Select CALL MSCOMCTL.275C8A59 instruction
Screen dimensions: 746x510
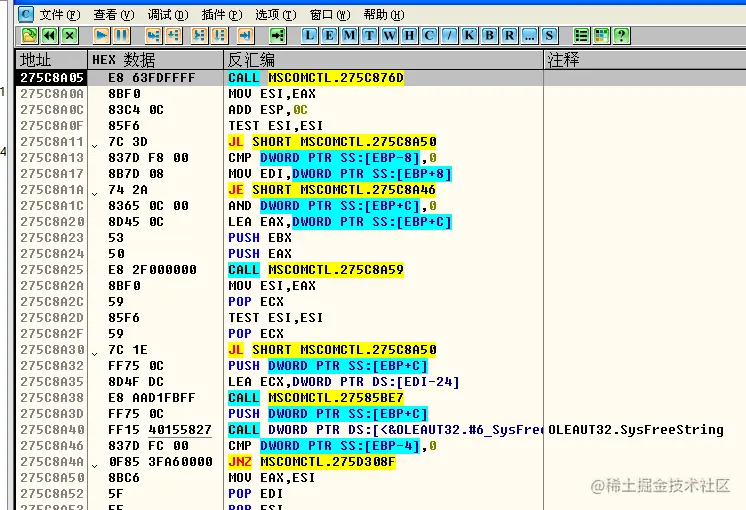pyautogui.click(x=316, y=270)
